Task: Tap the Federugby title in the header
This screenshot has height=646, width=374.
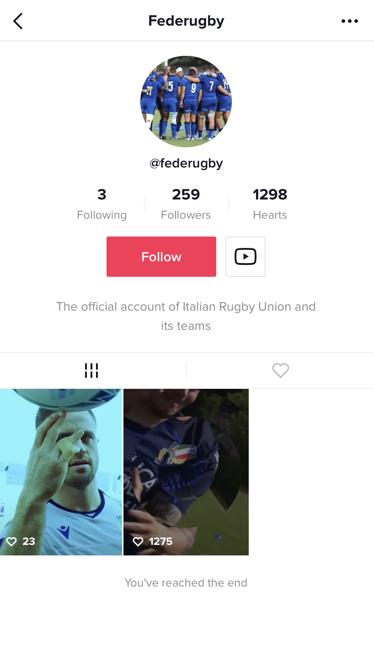Action: [x=186, y=21]
